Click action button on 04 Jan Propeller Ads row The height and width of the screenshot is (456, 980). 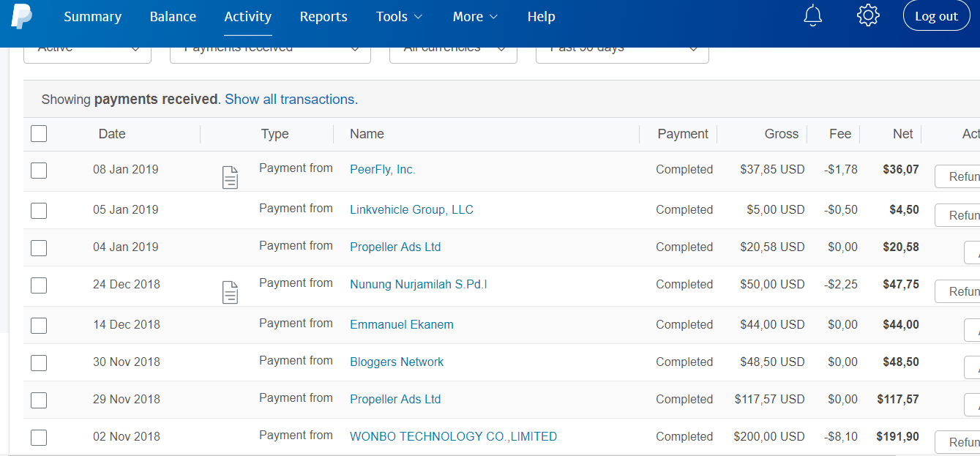[x=973, y=253]
